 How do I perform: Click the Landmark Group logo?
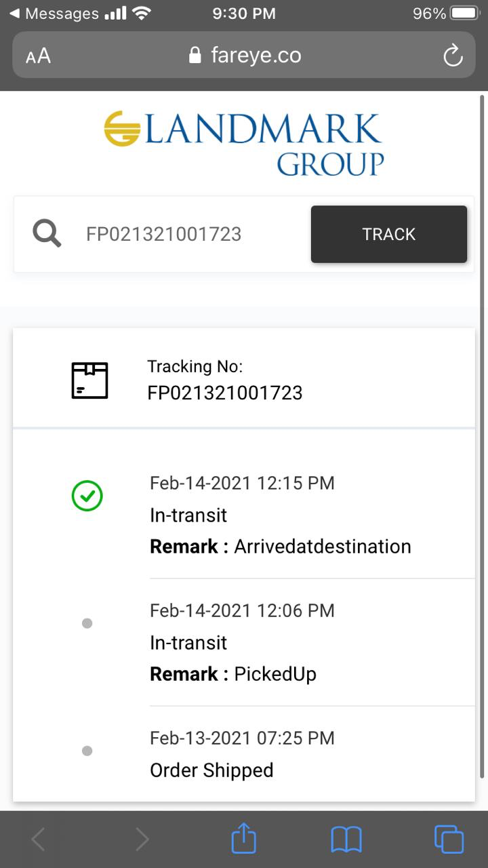pos(244,143)
